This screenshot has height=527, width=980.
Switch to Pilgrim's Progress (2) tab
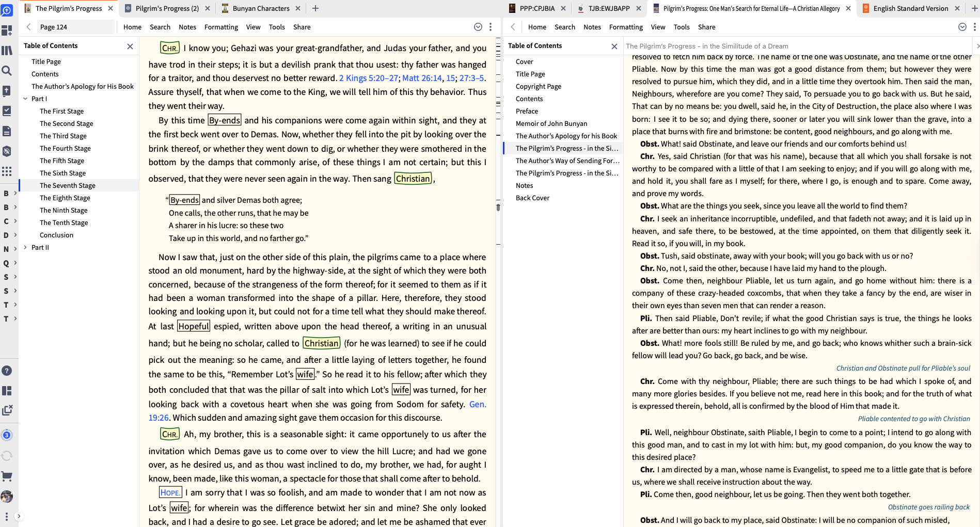(167, 8)
